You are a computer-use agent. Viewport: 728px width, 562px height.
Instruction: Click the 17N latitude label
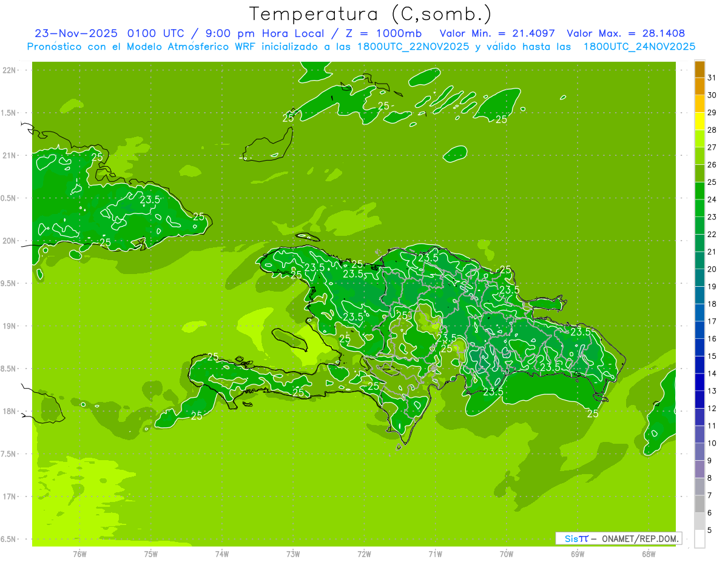point(9,497)
